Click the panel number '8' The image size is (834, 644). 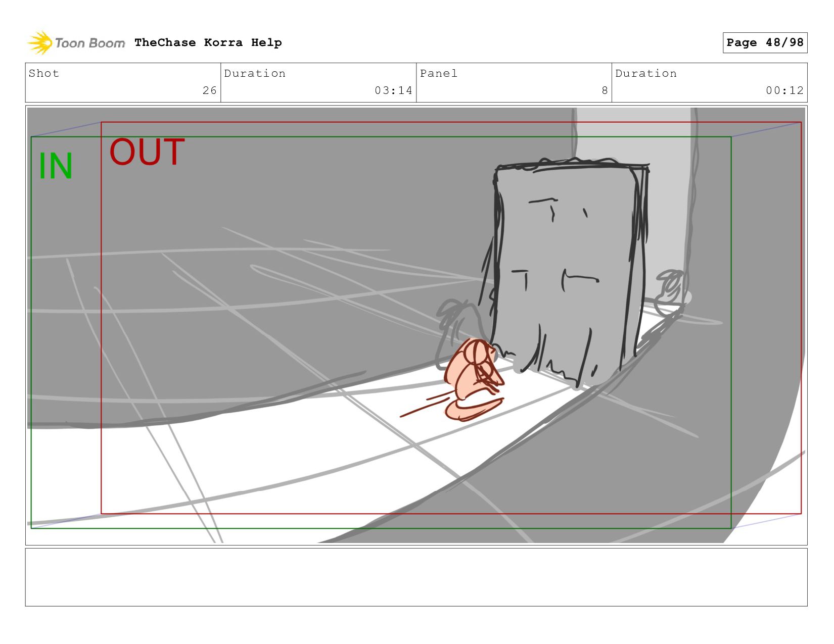pyautogui.click(x=605, y=90)
